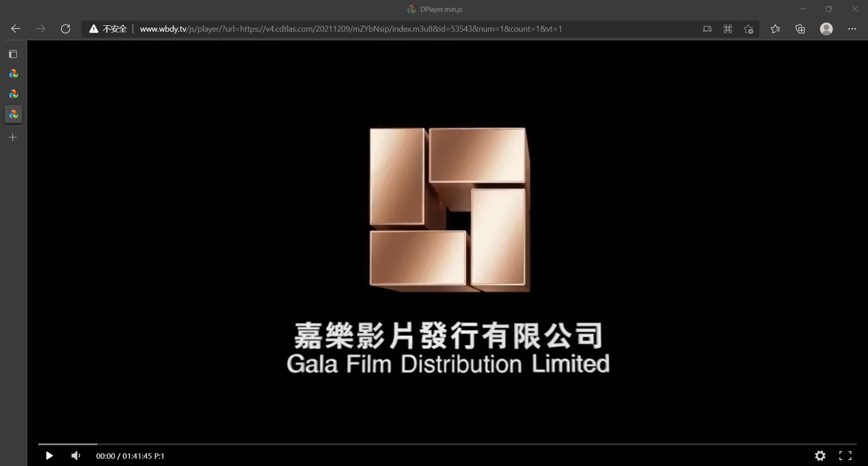Viewport: 868px width, 466px height.
Task: Play the video
Action: 49,456
